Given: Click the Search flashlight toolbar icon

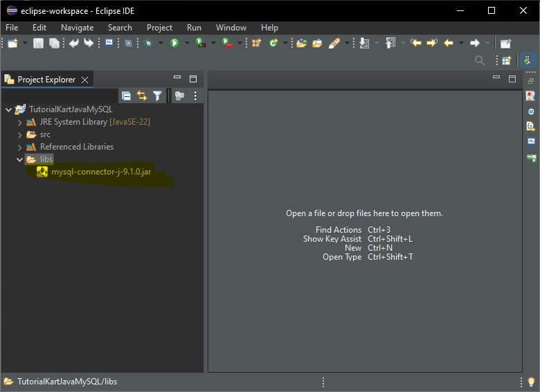Looking at the screenshot, I should coord(334,43).
